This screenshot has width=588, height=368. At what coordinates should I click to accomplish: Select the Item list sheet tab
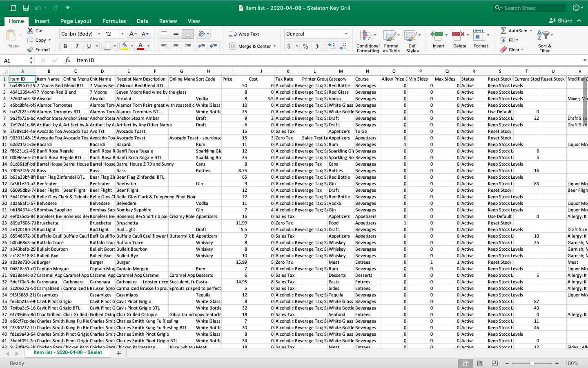[x=68, y=352]
